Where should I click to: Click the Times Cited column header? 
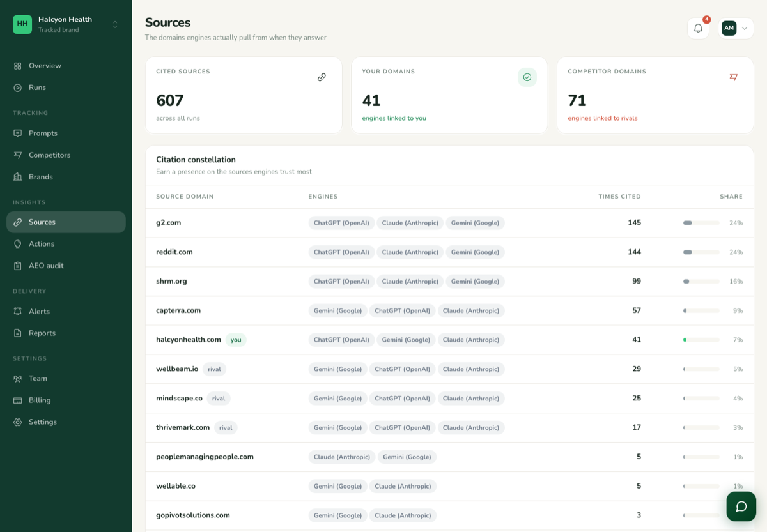[619, 197]
